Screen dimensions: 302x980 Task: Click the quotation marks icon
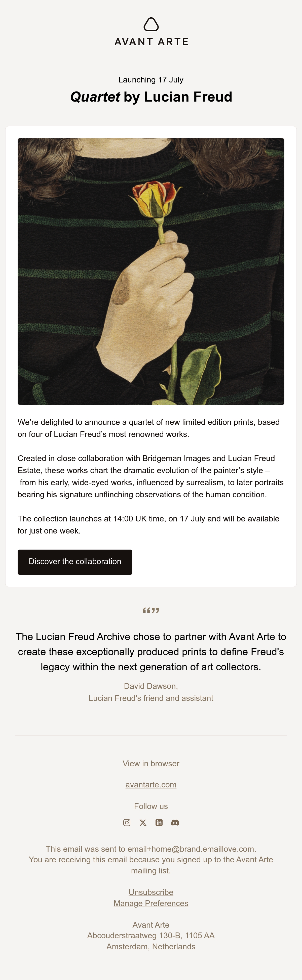[151, 610]
